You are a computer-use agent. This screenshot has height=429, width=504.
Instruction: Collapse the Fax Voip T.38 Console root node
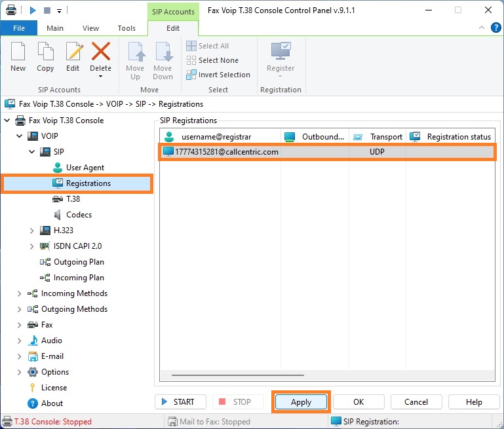(x=7, y=121)
